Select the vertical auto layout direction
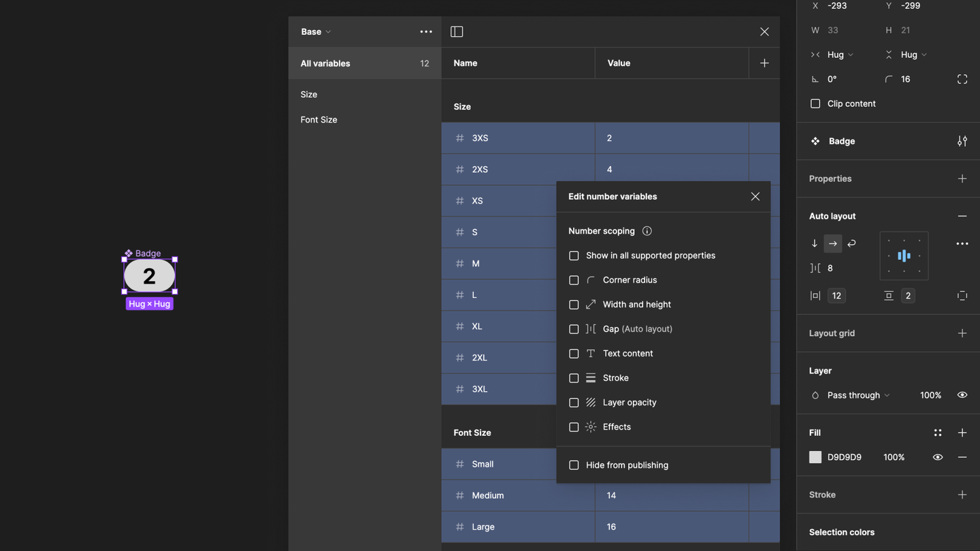 (815, 244)
